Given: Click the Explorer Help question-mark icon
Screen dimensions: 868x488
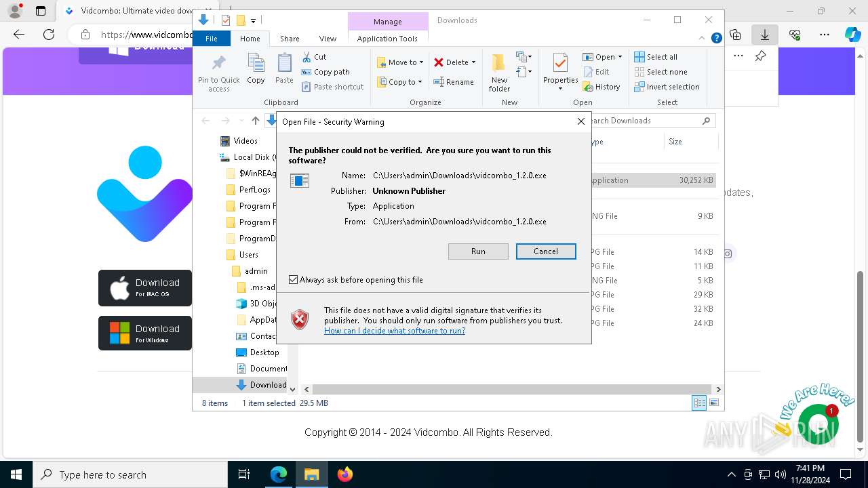Looking at the screenshot, I should pos(716,39).
